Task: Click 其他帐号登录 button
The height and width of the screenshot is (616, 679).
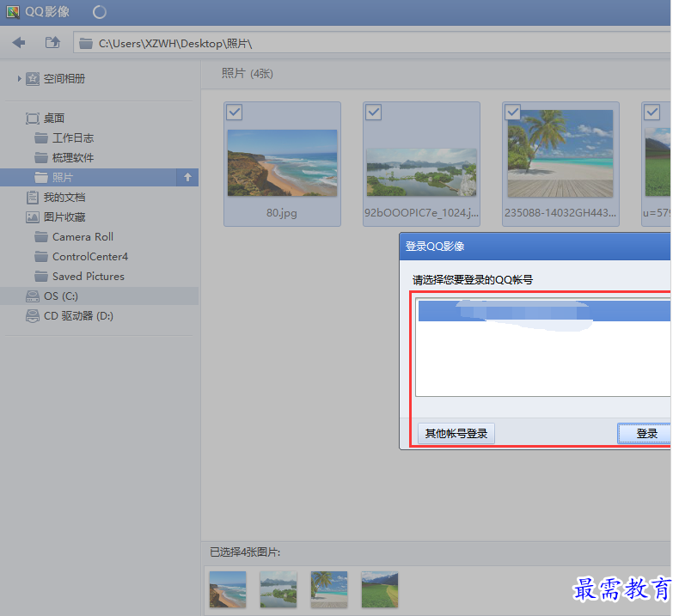Action: click(x=456, y=433)
